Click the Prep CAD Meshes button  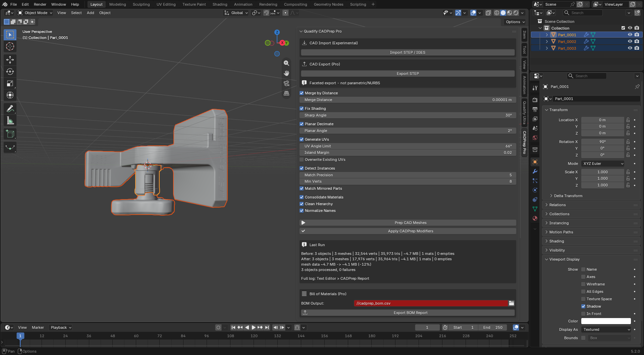[x=408, y=223]
